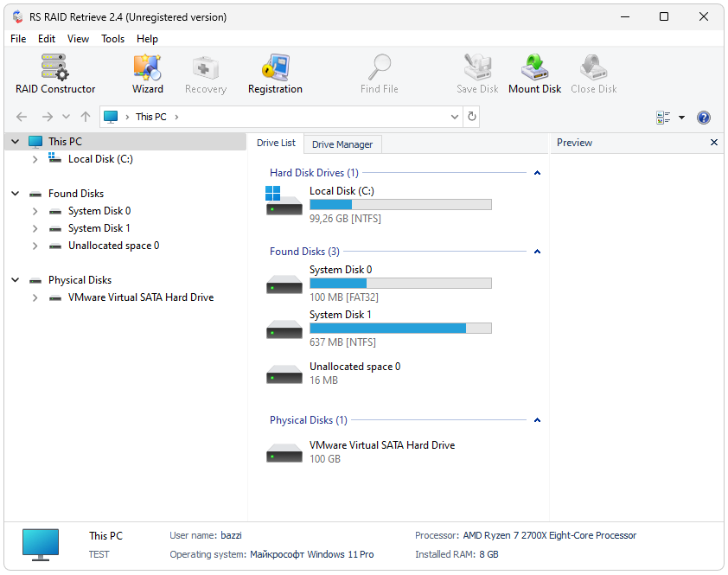Click the view mode icon
The height and width of the screenshot is (575, 728).
point(663,118)
